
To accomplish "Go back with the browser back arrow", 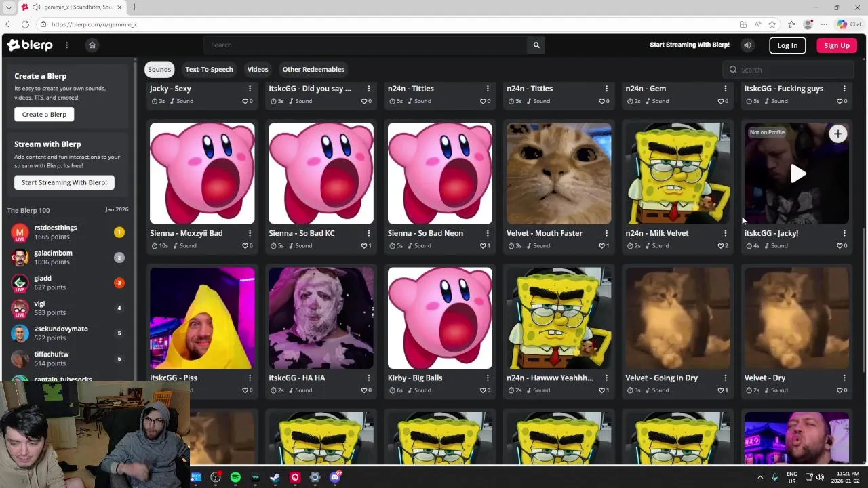I will (9, 24).
